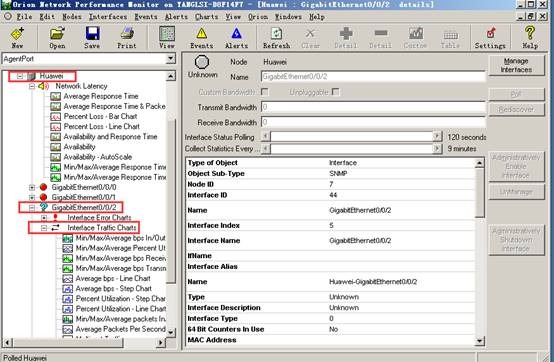
Task: Expand GigabitEthernet0/0/1 node
Action: tap(32, 197)
